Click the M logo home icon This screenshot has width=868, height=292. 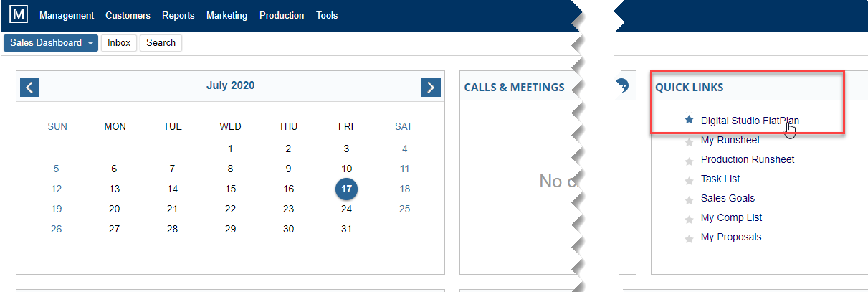pos(19,14)
